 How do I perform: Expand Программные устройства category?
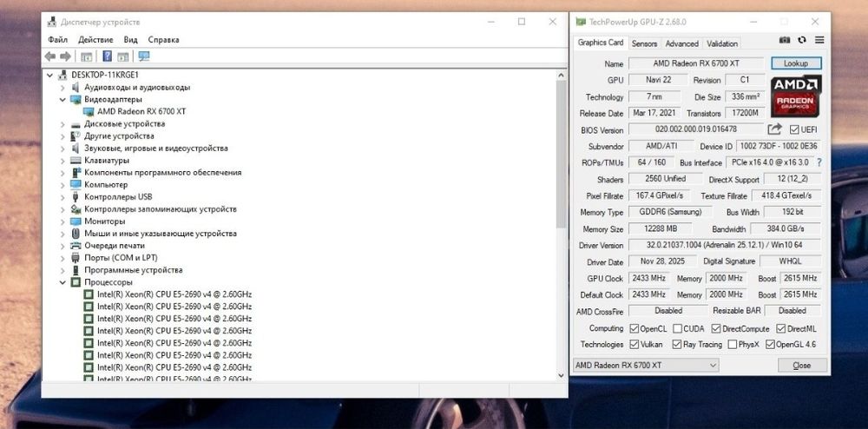click(x=62, y=270)
